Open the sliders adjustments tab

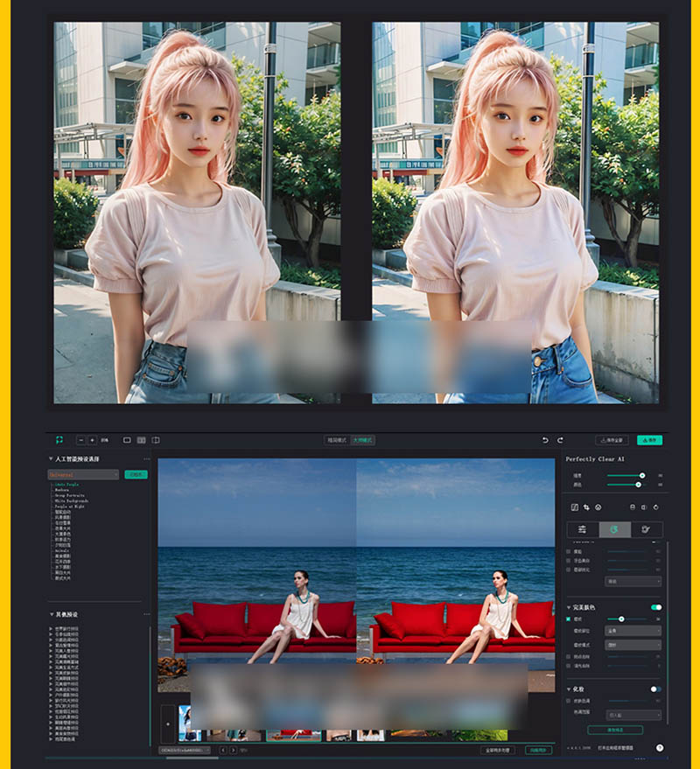coord(583,529)
